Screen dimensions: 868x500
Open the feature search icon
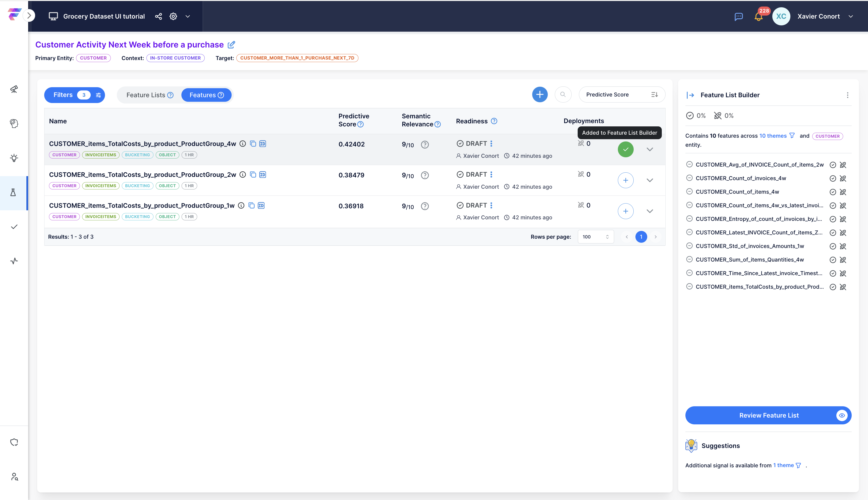pyautogui.click(x=563, y=94)
